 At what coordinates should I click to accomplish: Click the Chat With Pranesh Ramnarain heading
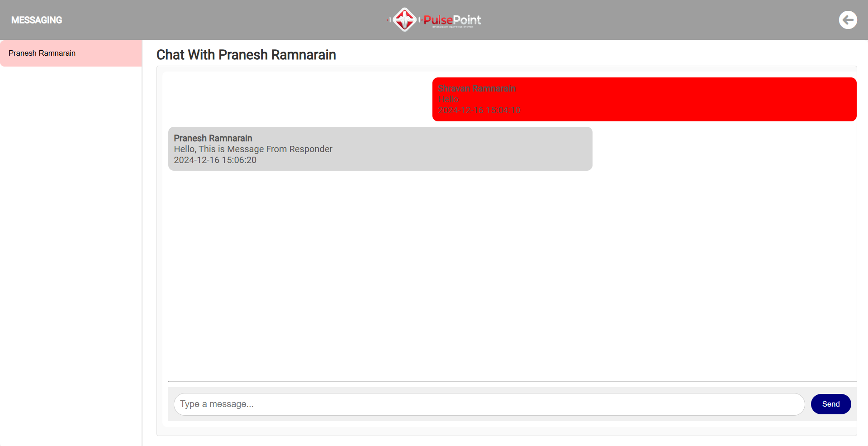(246, 55)
